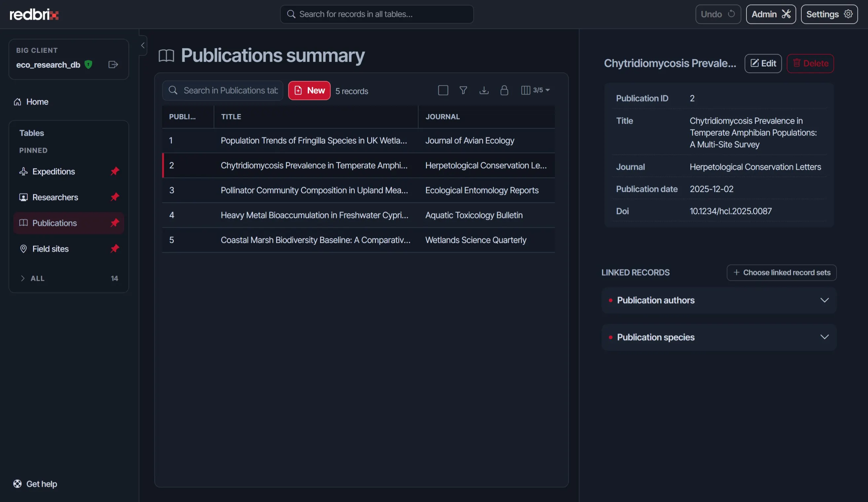Select the Population Trends of Fringilla row
The image size is (868, 502).
tap(358, 140)
